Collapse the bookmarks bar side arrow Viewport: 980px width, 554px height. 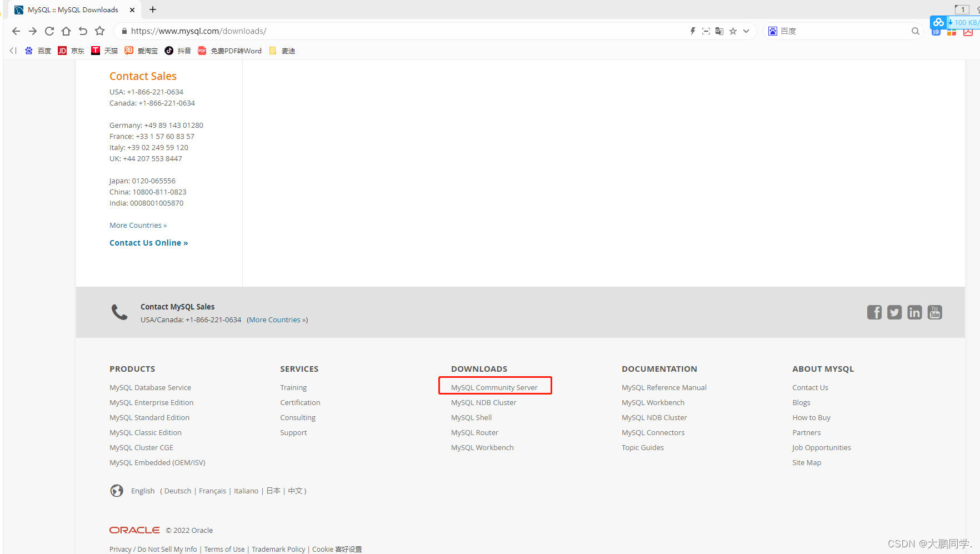13,51
